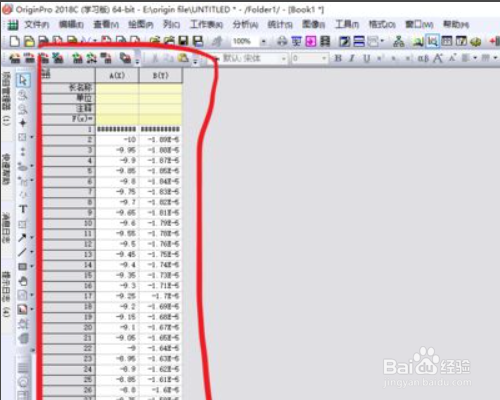The width and height of the screenshot is (500, 400).
Task: Open the 绘图 (Plot) menu
Action: tap(141, 24)
